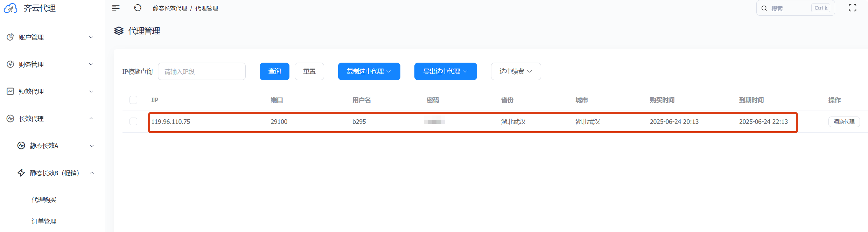Viewport: 868px width, 232px height.
Task: Click the 财务管理 sidebar icon
Action: pyautogui.click(x=10, y=64)
